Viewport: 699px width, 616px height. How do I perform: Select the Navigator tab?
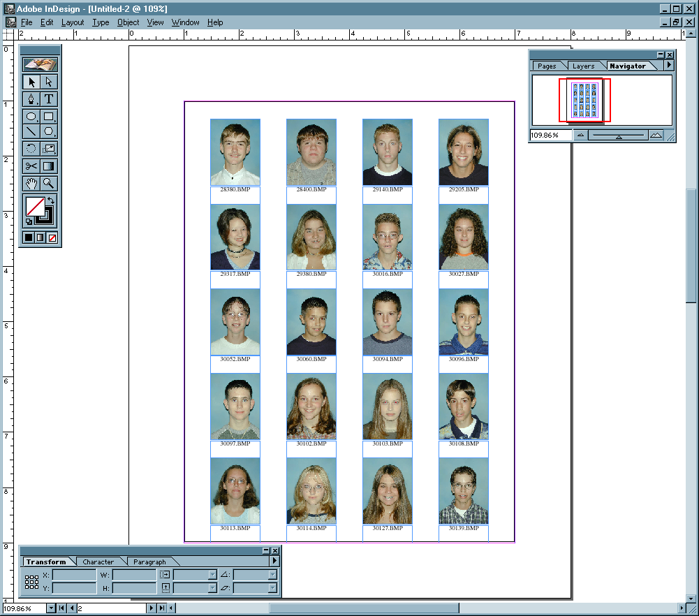(x=628, y=66)
